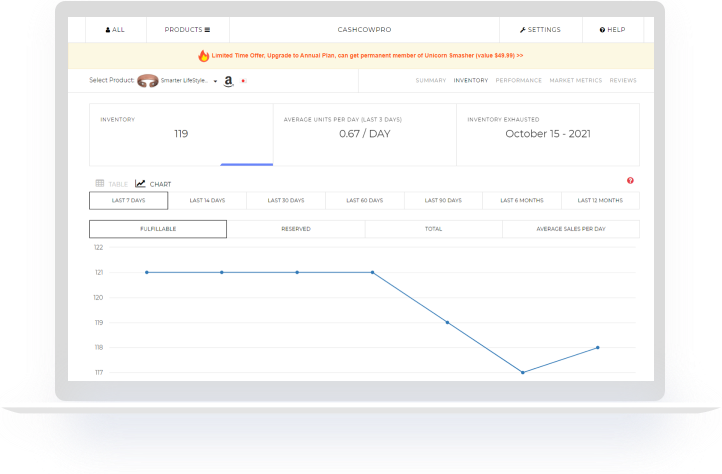Select LAST 30 DAYS range
This screenshot has width=722, height=474.
tap(286, 200)
